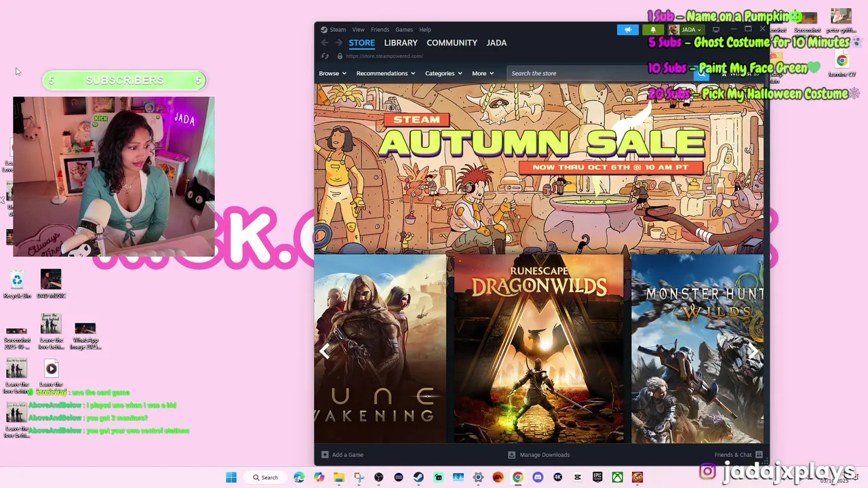Viewport: 868px width, 488px height.
Task: Switch to the LIBRARY tab
Action: [401, 43]
